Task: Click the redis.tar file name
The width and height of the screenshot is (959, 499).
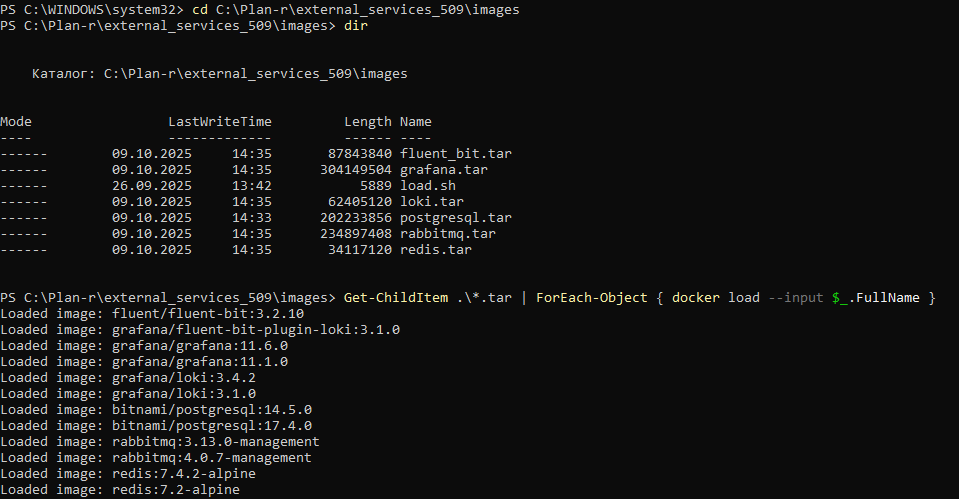Action: (435, 250)
